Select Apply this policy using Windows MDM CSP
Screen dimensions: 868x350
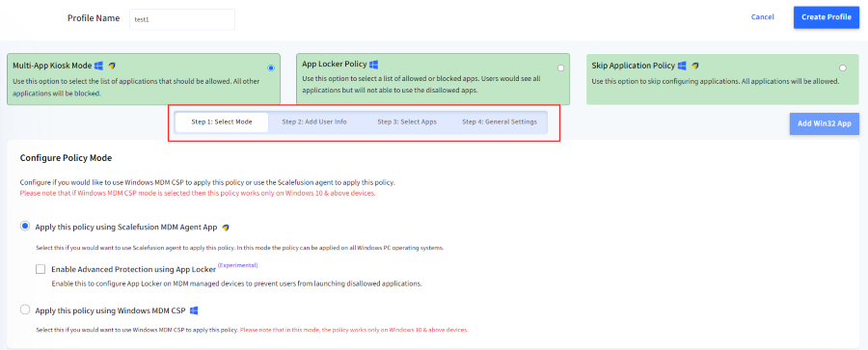[x=25, y=310]
